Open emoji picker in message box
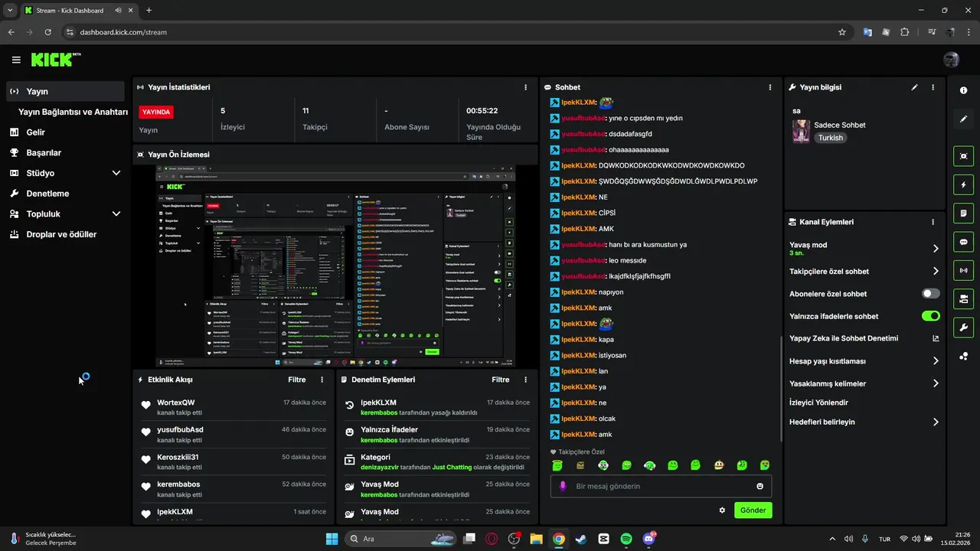Viewport: 980px width, 551px height. tap(759, 486)
